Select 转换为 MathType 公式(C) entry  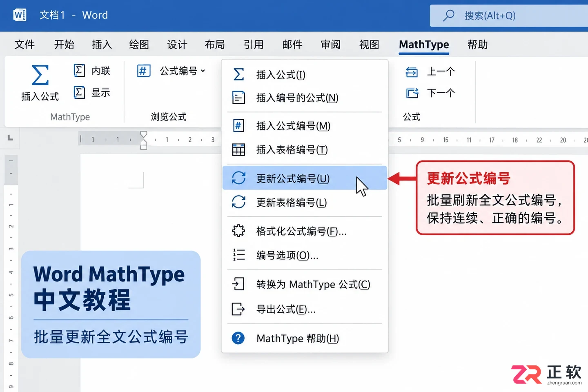pyautogui.click(x=305, y=284)
